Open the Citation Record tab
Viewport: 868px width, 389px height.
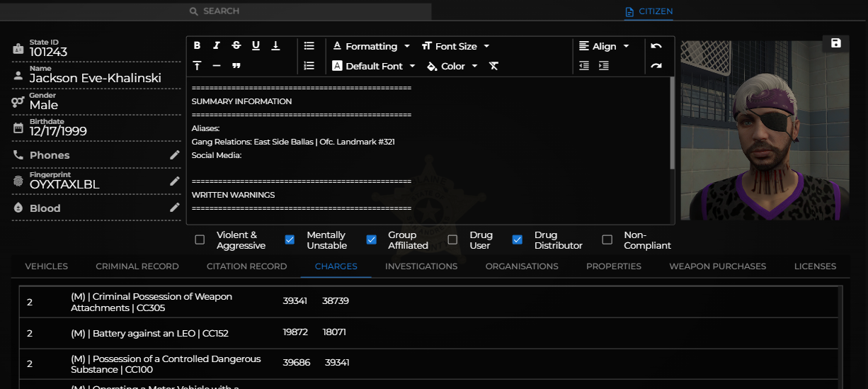(246, 266)
